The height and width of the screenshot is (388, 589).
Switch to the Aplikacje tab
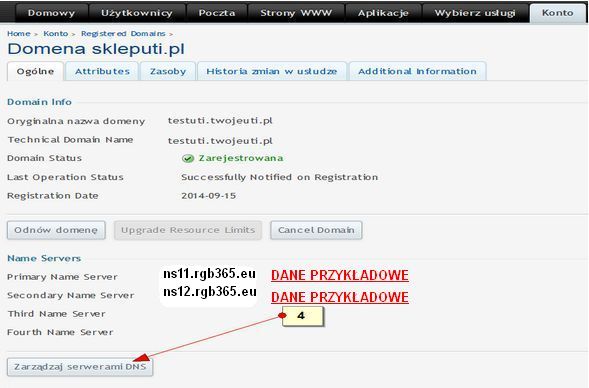pyautogui.click(x=383, y=13)
